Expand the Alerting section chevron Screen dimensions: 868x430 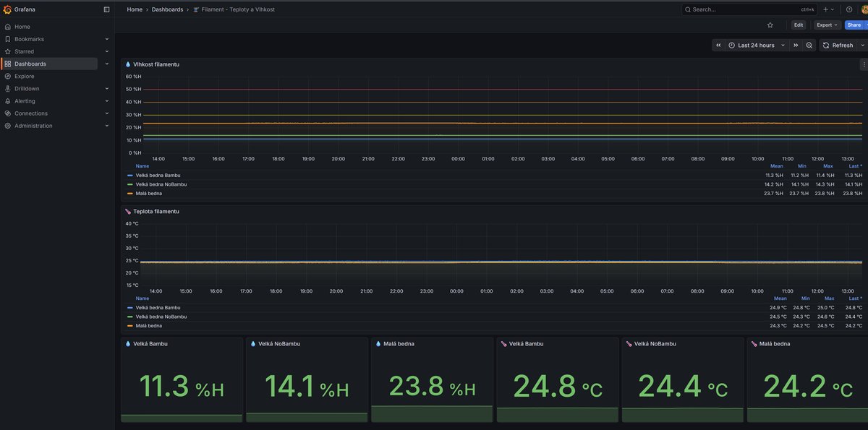tap(106, 101)
